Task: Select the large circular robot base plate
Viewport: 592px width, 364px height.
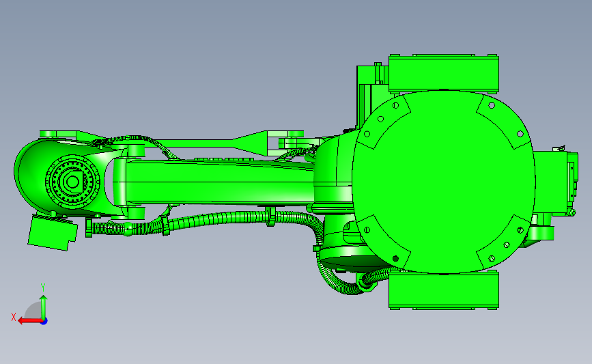Action: (444, 181)
